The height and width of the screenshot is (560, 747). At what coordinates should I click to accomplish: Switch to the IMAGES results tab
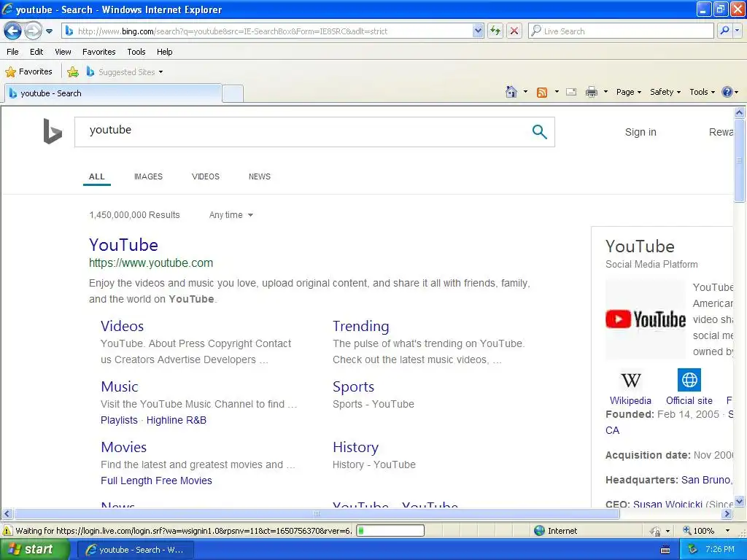148,176
